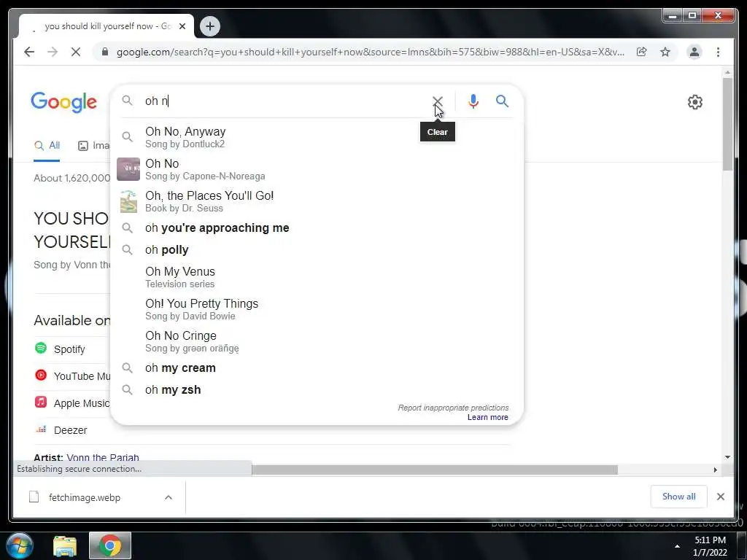Open fetchimage.webp download options arrow
747x560 pixels.
169,497
